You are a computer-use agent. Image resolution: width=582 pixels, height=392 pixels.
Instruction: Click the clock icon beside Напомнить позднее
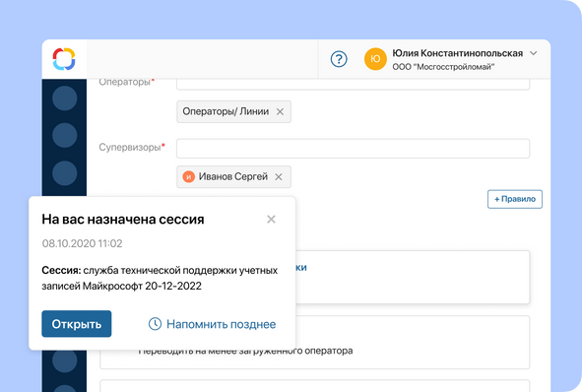pos(155,324)
